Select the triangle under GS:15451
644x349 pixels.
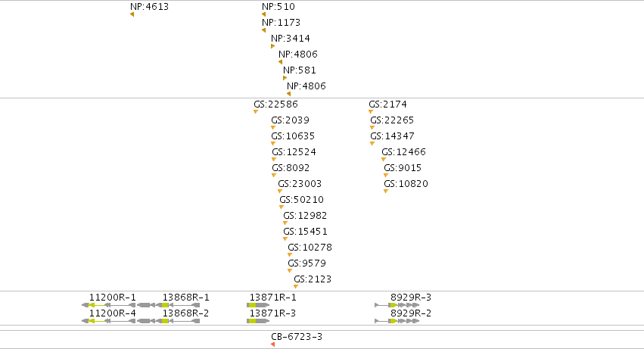(285, 238)
